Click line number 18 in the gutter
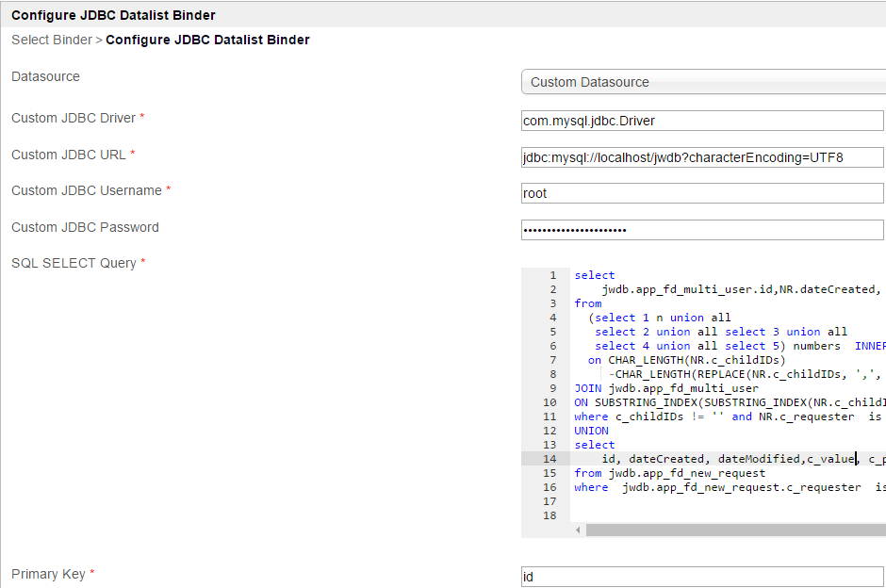This screenshot has height=588, width=886. coord(550,515)
